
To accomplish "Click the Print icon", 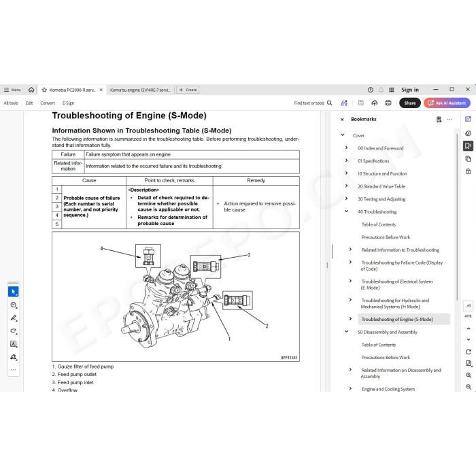I will coord(388,103).
